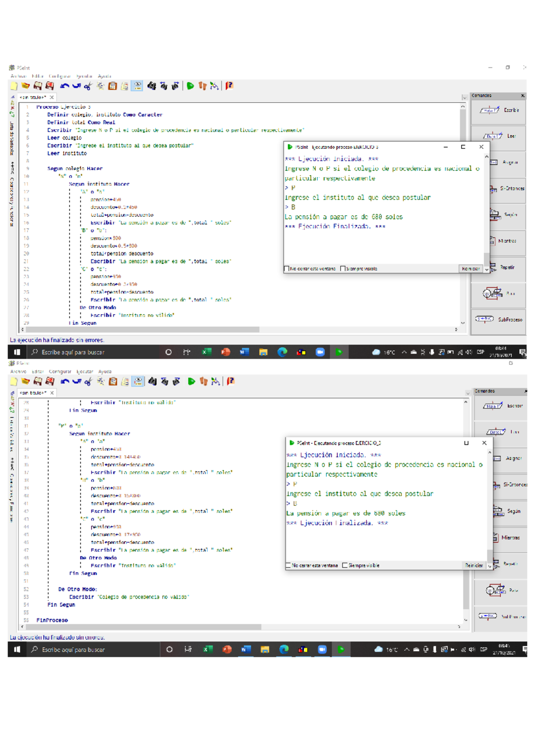Click the Undo arrow in the lower PSeInt toolbar
Image resolution: width=535 pixels, height=756 pixels.
click(x=65, y=382)
